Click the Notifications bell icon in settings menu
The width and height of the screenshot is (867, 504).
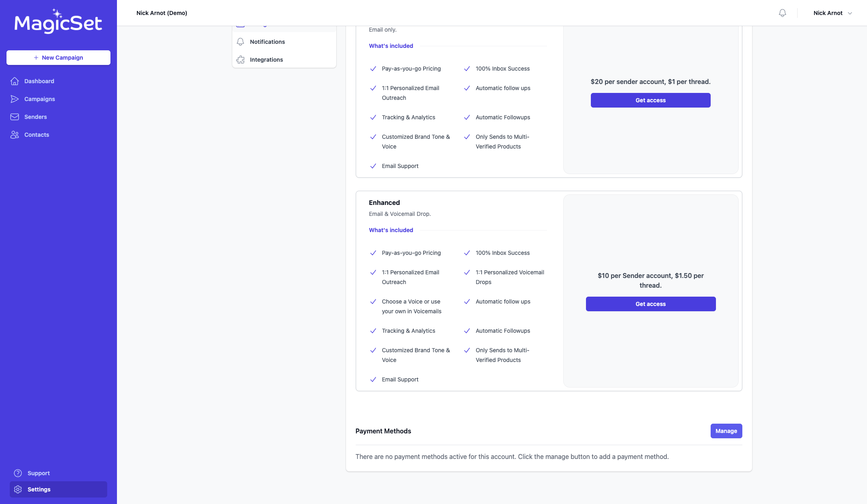[240, 42]
